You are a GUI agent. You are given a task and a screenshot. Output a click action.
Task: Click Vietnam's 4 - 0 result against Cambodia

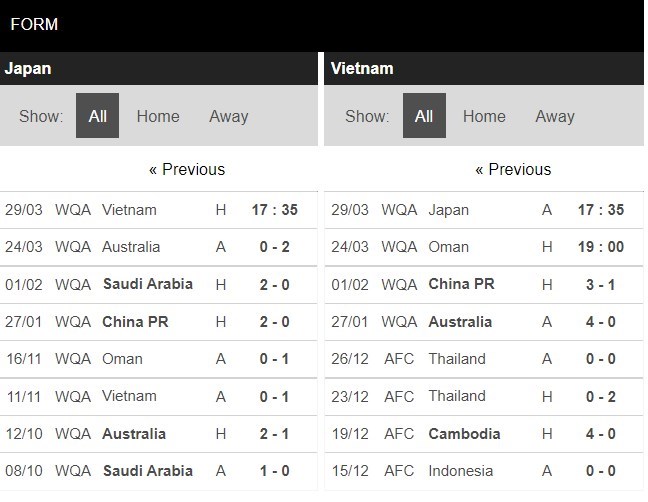(600, 433)
